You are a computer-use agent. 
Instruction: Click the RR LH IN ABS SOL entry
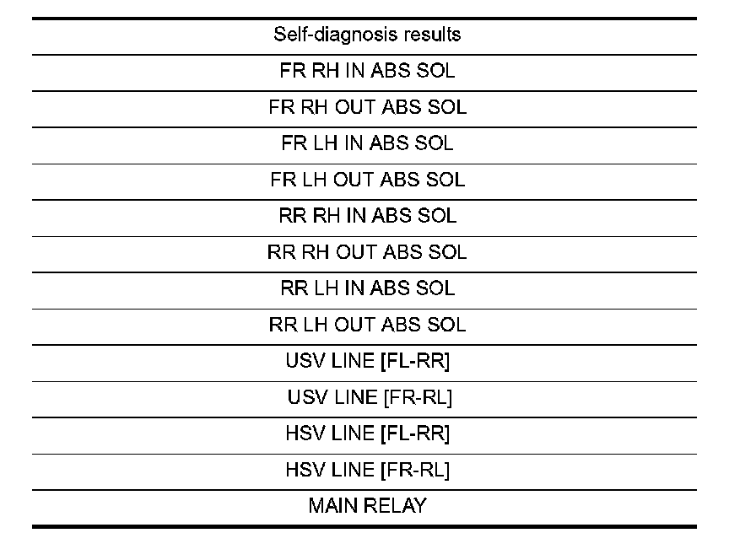coord(367,288)
